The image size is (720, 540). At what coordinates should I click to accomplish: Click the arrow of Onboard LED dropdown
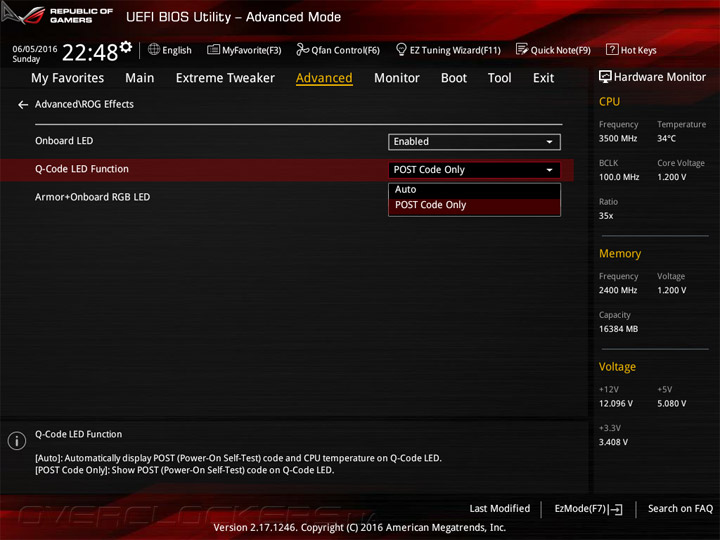pyautogui.click(x=549, y=142)
